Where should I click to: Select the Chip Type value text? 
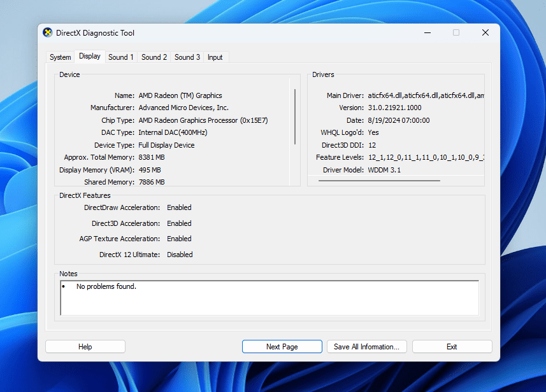click(203, 120)
